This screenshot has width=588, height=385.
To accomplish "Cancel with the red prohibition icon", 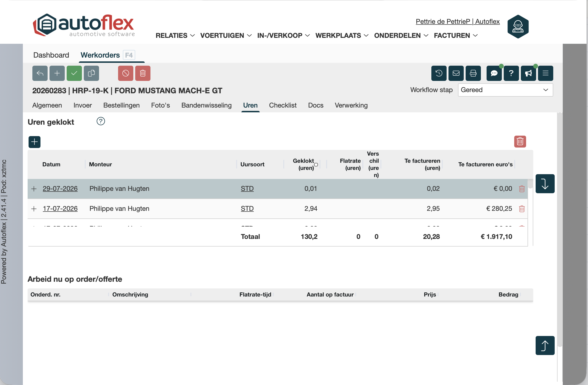I will 125,73.
